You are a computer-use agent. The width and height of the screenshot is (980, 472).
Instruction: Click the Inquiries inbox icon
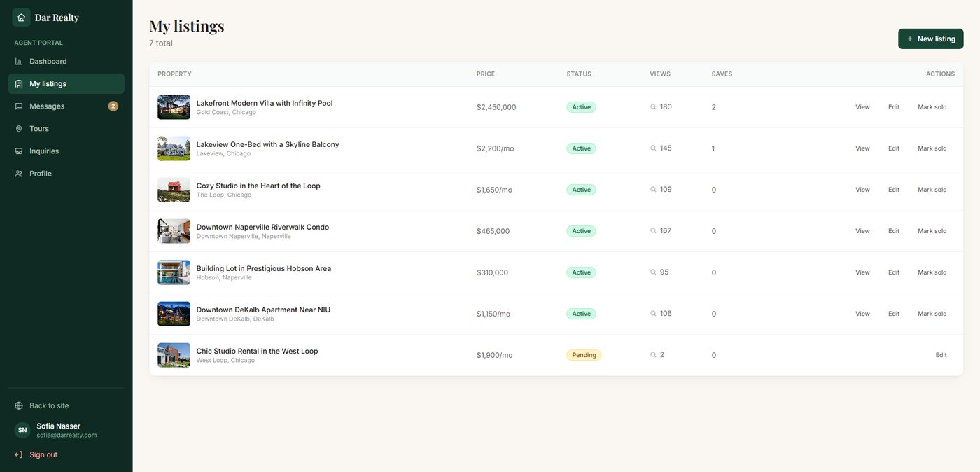click(19, 151)
